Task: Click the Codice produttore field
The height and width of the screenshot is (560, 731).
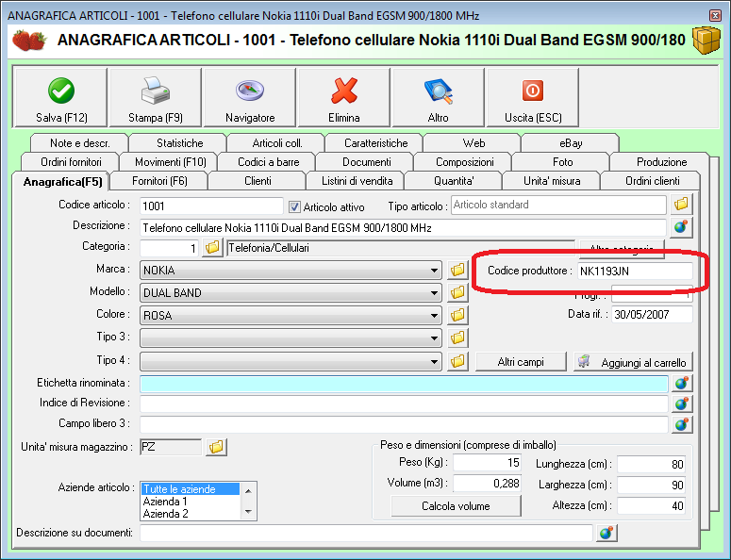Action: click(635, 271)
